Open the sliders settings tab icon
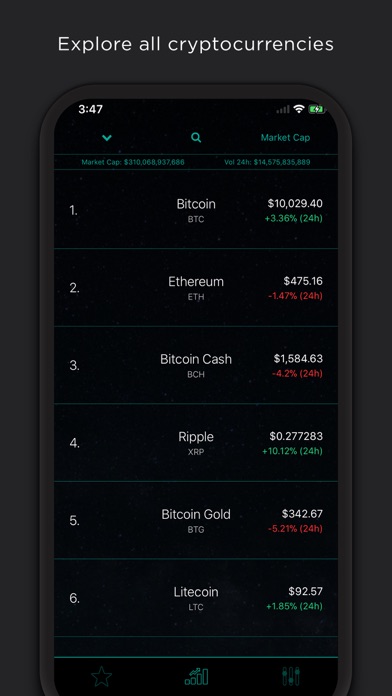Image resolution: width=392 pixels, height=696 pixels. point(291,676)
